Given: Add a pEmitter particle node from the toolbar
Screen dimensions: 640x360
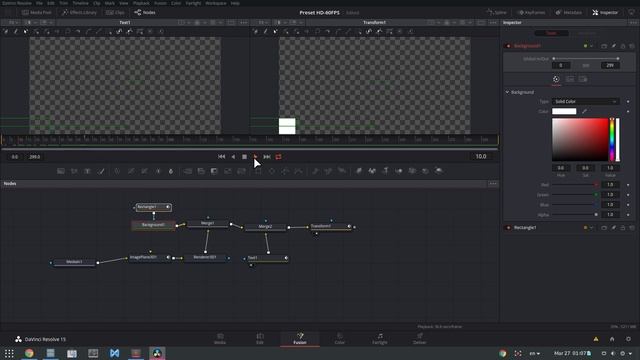Looking at the screenshot, I should [315, 171].
